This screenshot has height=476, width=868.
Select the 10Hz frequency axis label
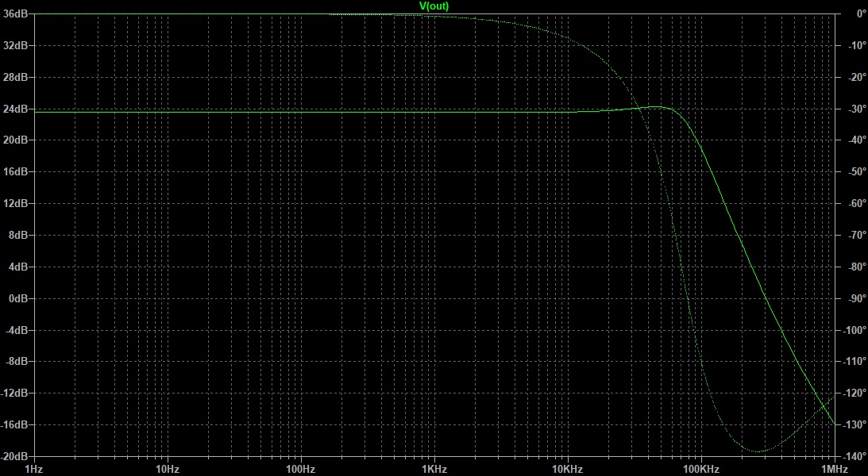(167, 467)
